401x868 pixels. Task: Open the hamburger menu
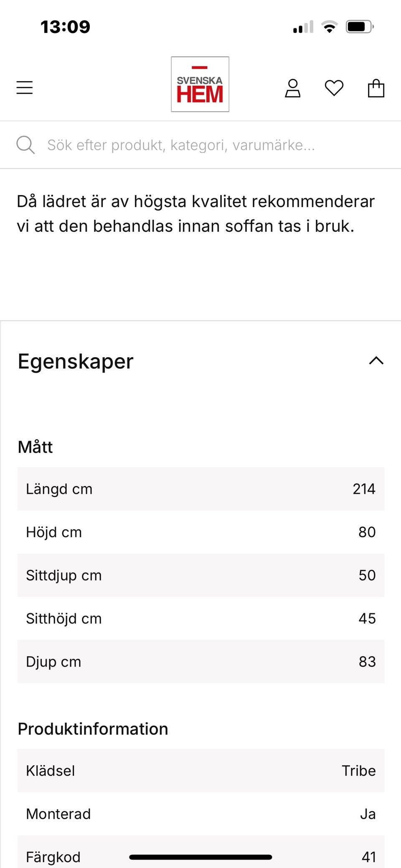[25, 87]
